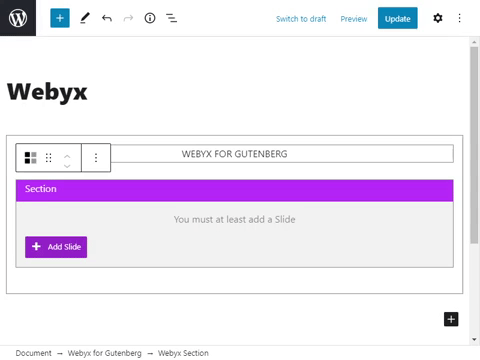Screen dimensions: 480x360
Task: Select Document in the breadcrumb
Action: (x=33, y=353)
